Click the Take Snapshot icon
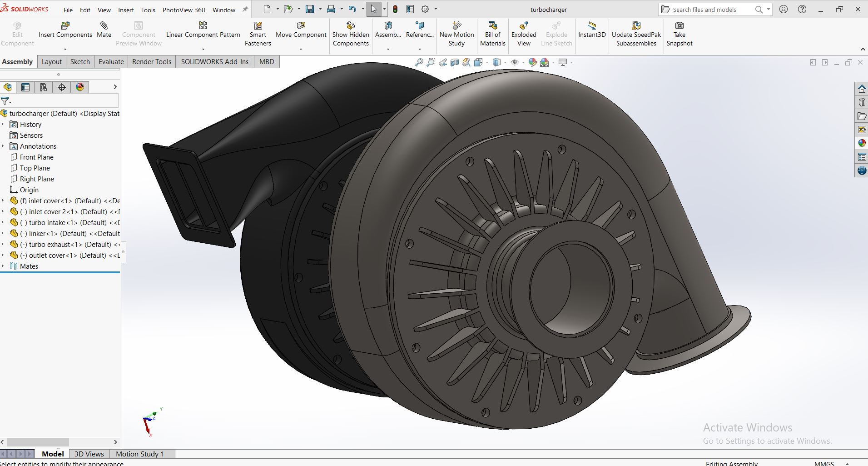The height and width of the screenshot is (466, 868). [x=680, y=25]
